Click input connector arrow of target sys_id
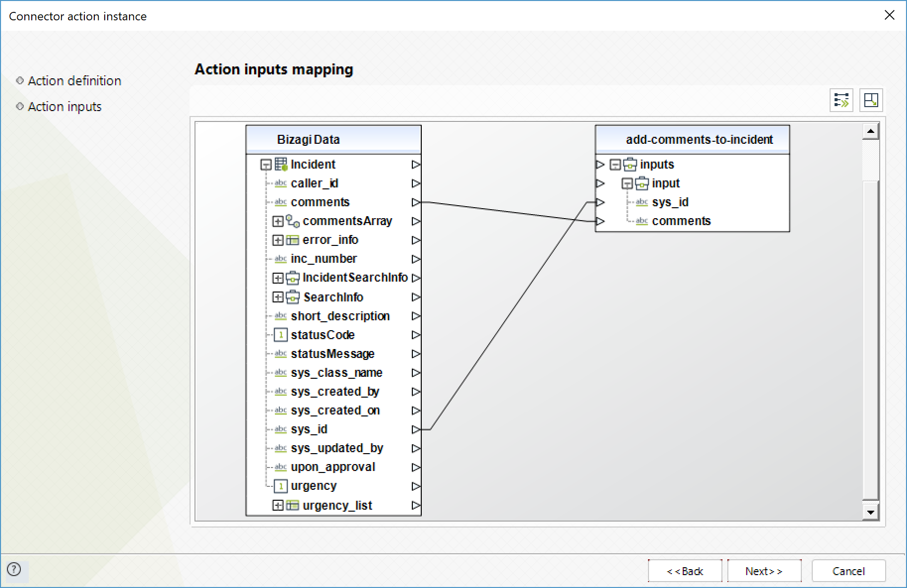This screenshot has height=588, width=907. pos(600,202)
